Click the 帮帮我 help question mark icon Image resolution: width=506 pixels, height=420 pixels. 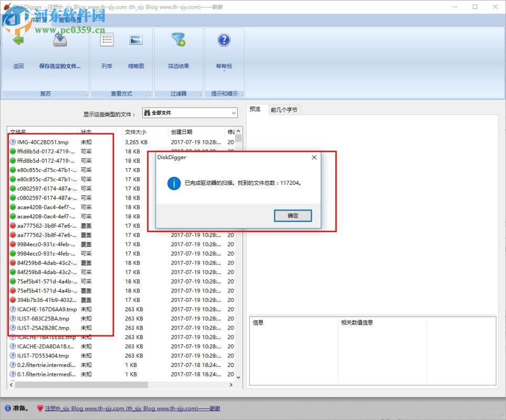[x=224, y=39]
